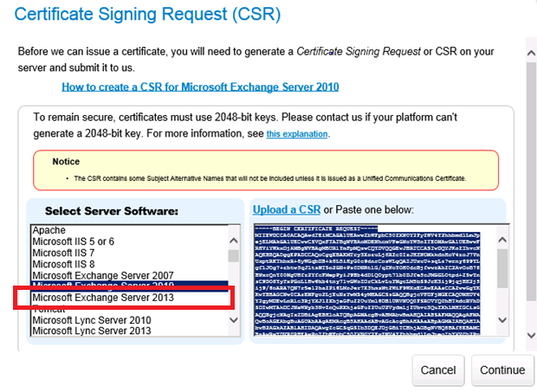The width and height of the screenshot is (537, 392).
Task: Click the page scrollbar up arrow
Action: pyautogui.click(x=531, y=53)
